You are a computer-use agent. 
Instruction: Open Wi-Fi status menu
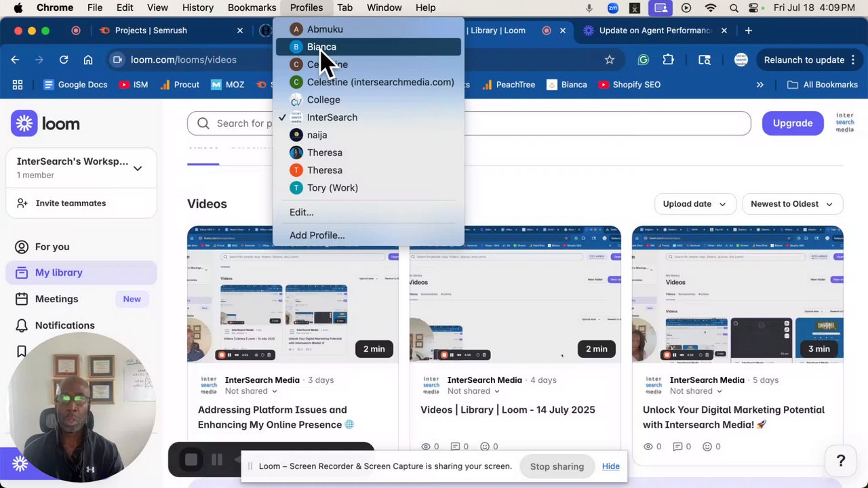coord(711,7)
